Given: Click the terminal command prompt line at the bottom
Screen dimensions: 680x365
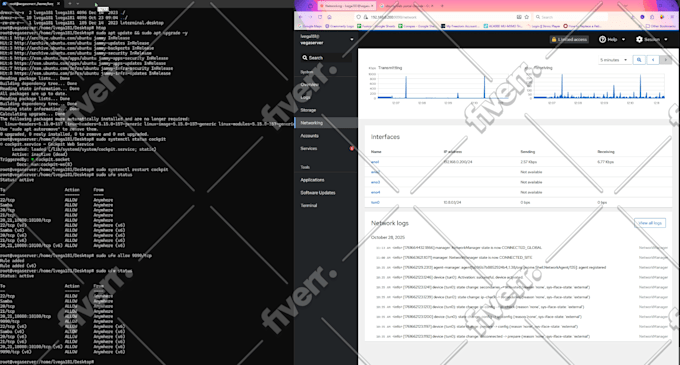Looking at the screenshot, I should point(47,362).
